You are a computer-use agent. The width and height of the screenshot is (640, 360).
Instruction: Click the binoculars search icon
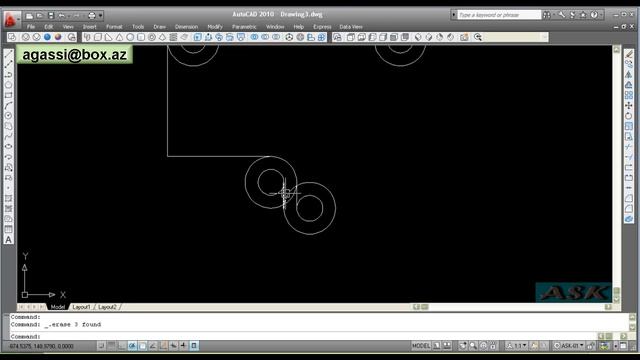[547, 15]
